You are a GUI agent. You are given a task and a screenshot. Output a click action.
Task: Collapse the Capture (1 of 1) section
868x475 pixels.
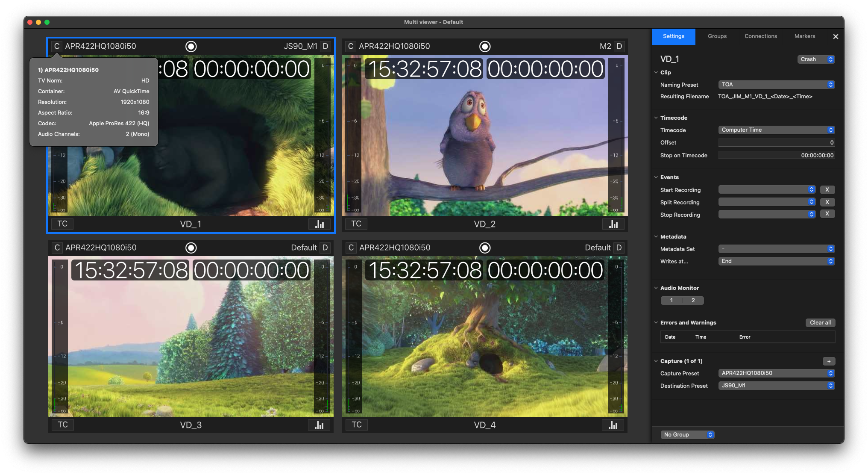(x=656, y=361)
